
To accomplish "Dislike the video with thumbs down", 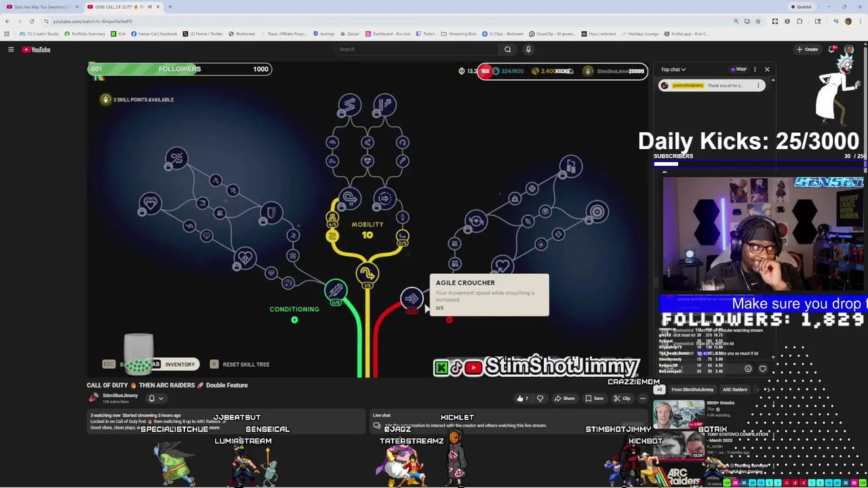I will click(x=540, y=399).
